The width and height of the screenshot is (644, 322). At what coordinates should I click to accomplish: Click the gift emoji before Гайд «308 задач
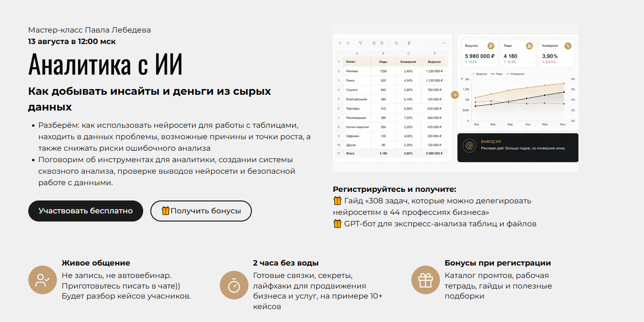point(338,201)
